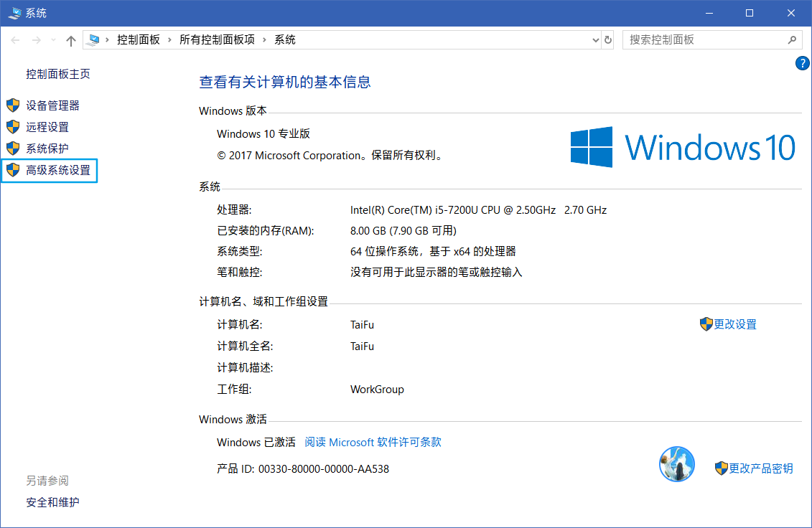Refresh the page with refresh icon
Viewport: 812px width, 528px height.
tap(608, 40)
